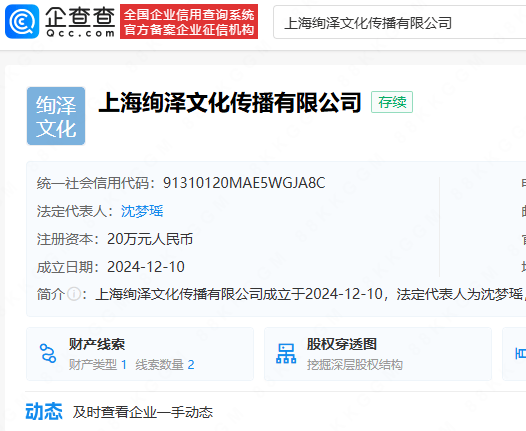Click 挖掘深层股权结构 subtitle
This screenshot has height=431, width=526.
point(355,365)
